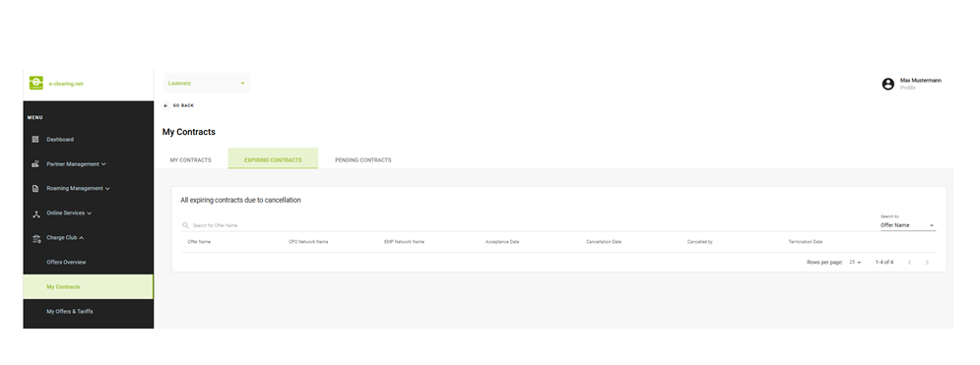
Task: Go to next page of results
Action: pyautogui.click(x=927, y=263)
